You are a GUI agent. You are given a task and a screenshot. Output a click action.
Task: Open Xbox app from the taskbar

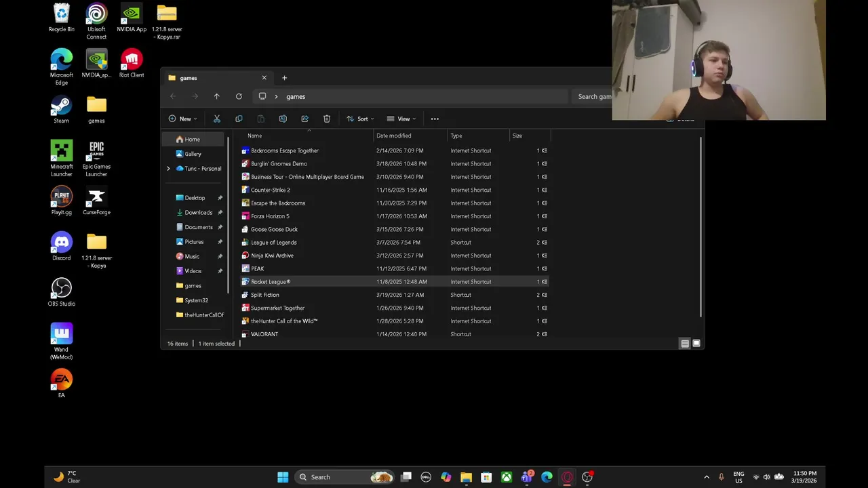(x=507, y=477)
